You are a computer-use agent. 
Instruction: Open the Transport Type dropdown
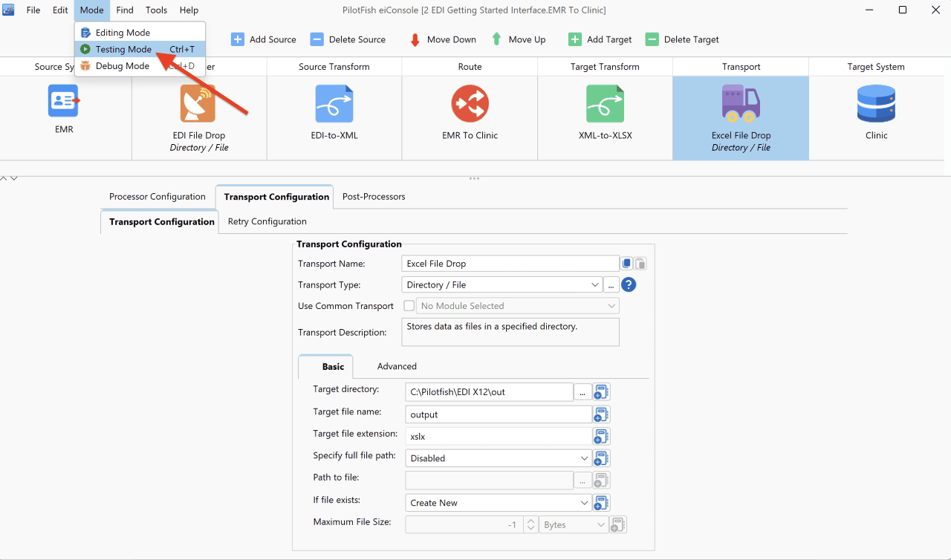502,285
